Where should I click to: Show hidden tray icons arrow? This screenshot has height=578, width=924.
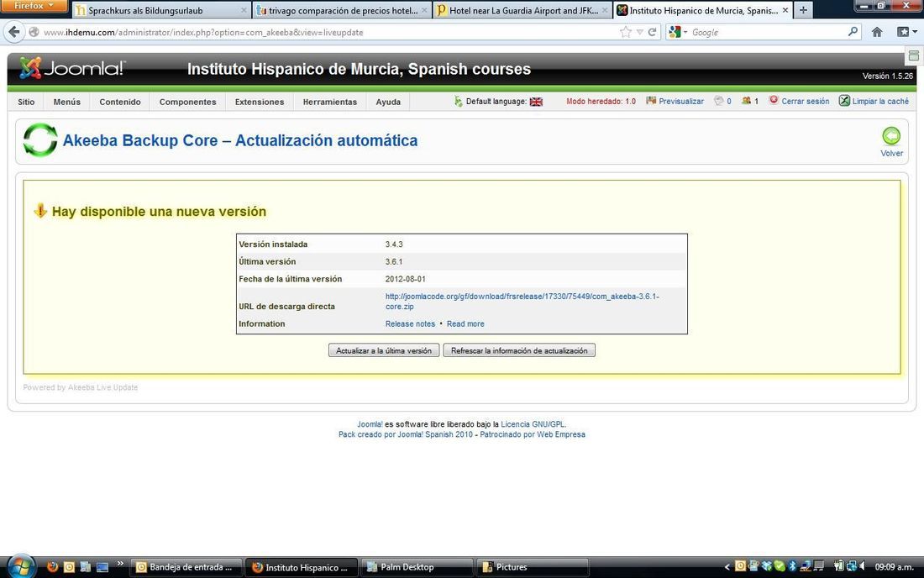(x=727, y=567)
